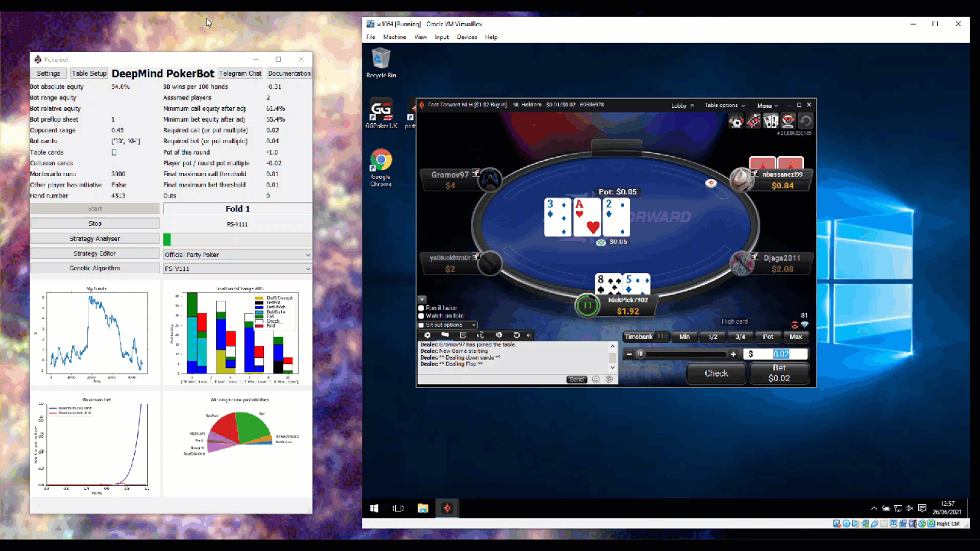Screen dimensions: 980x551
Task: Open the Strategy Editor
Action: point(95,253)
